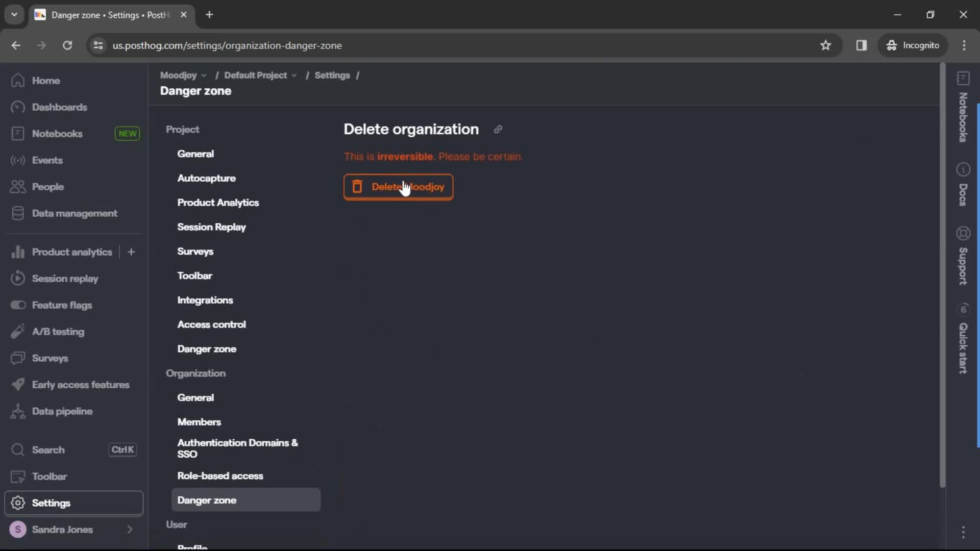980x551 pixels.
Task: Navigate to Data pipeline section
Action: 62,411
